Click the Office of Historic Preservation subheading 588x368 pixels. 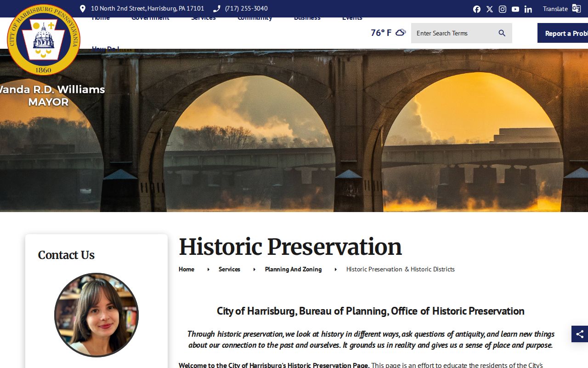(x=370, y=311)
